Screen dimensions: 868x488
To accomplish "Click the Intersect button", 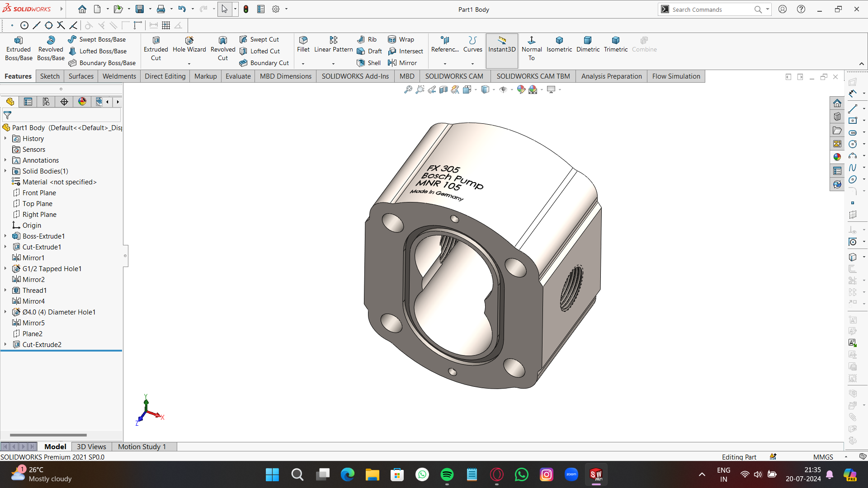I will [x=406, y=51].
